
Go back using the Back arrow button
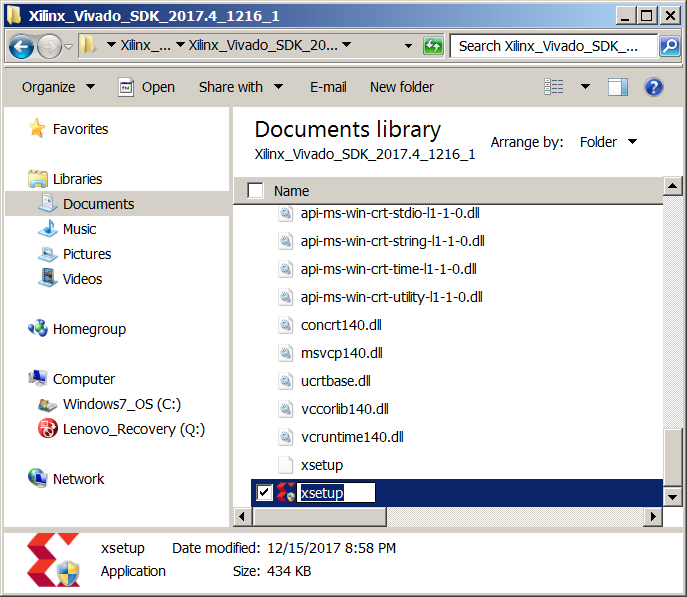[21, 46]
